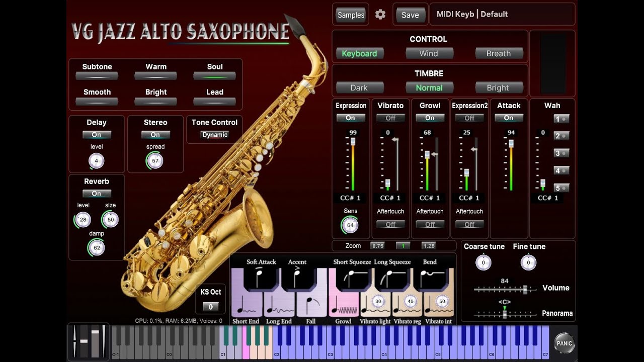Screen dimensions: 644x362
Task: Open the Wah CC# 1 selector
Action: (548, 198)
